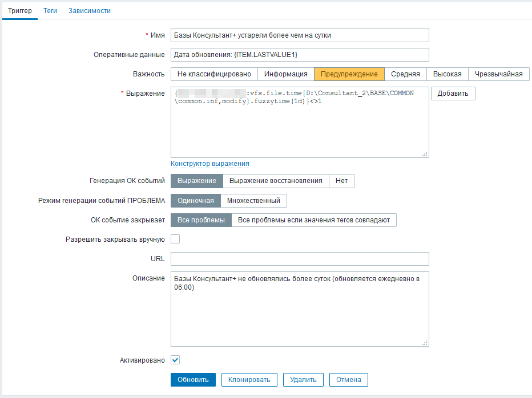The height and width of the screenshot is (398, 532).
Task: Choose Средняя severity level
Action: 405,74
